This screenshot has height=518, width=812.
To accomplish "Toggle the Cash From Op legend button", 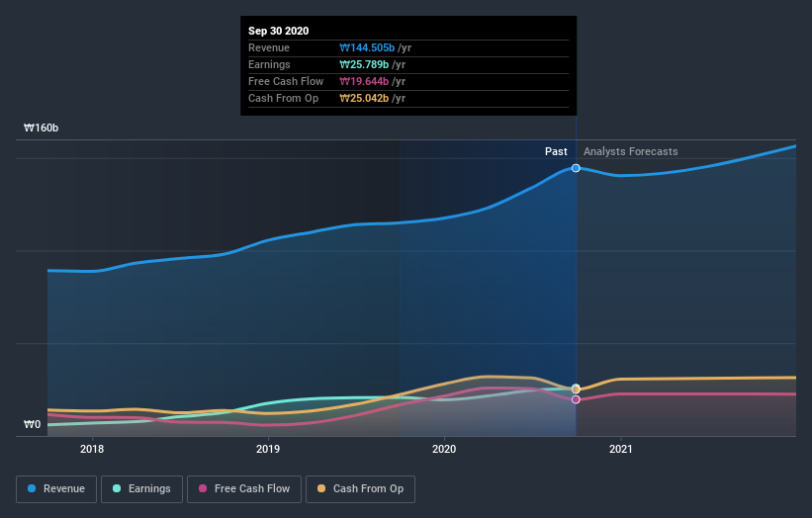I will coord(360,489).
